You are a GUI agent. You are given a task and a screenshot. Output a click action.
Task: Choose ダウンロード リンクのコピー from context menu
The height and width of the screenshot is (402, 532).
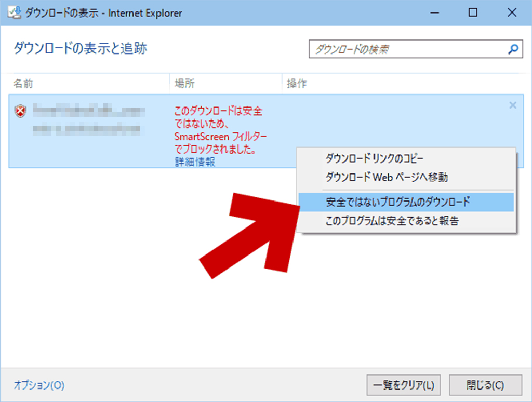click(x=406, y=158)
